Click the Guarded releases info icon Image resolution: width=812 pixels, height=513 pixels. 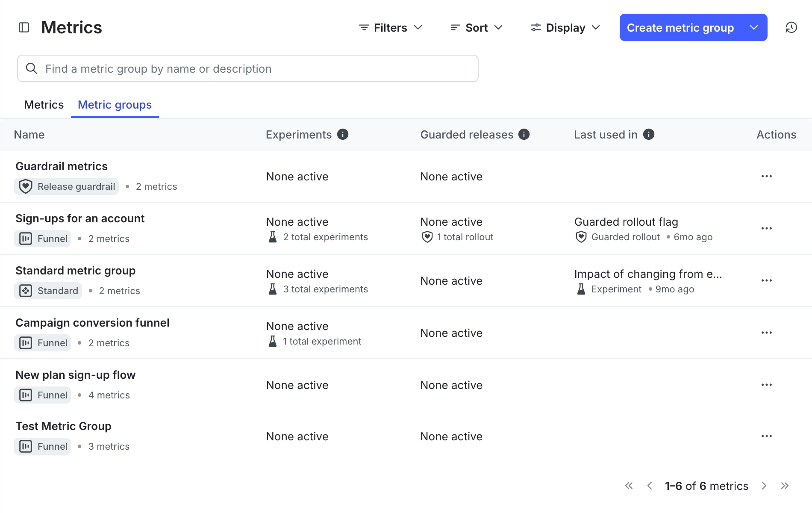click(x=524, y=135)
